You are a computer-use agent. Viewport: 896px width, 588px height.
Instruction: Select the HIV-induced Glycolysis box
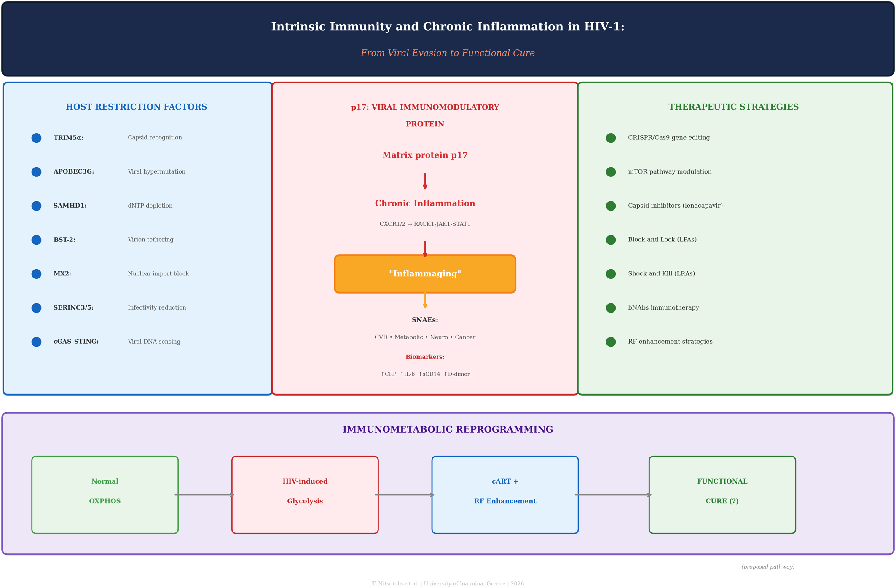click(x=305, y=494)
